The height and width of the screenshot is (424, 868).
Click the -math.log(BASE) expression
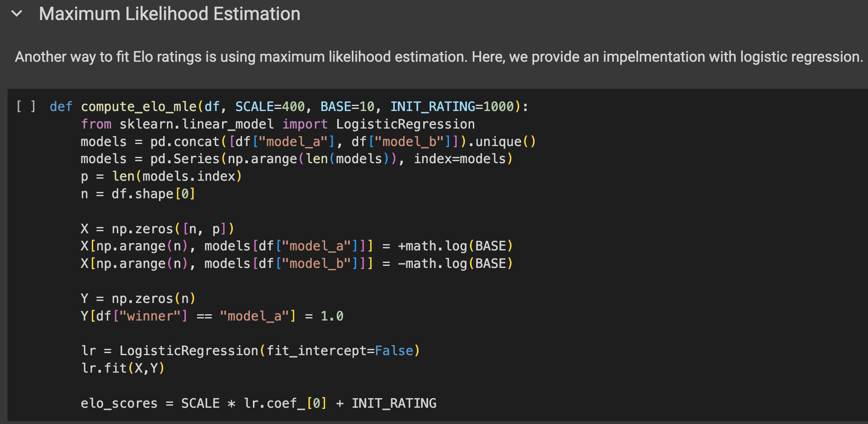click(455, 264)
